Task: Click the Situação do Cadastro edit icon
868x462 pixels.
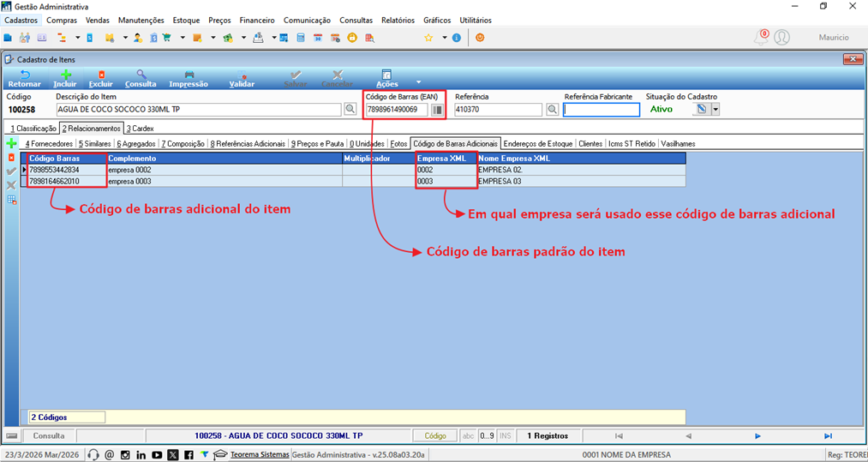Action: [702, 109]
